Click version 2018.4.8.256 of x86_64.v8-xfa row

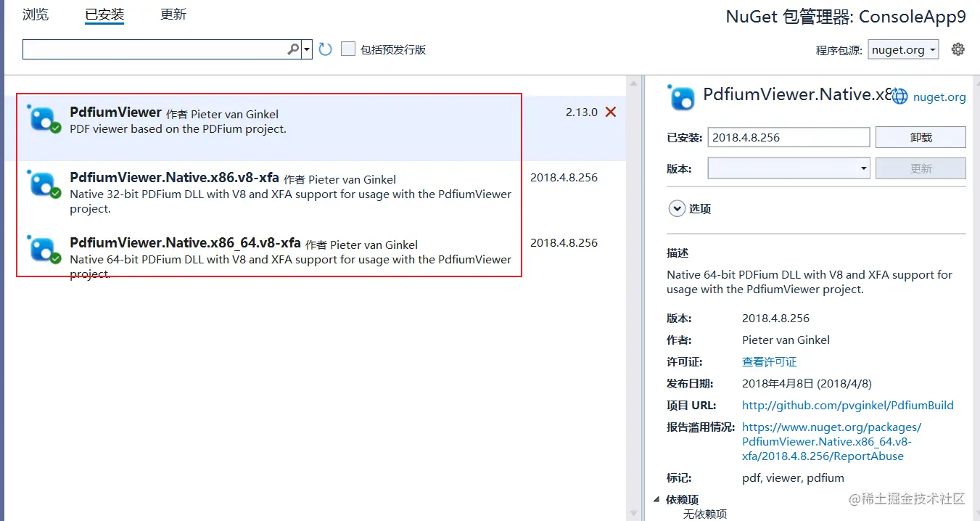click(564, 243)
